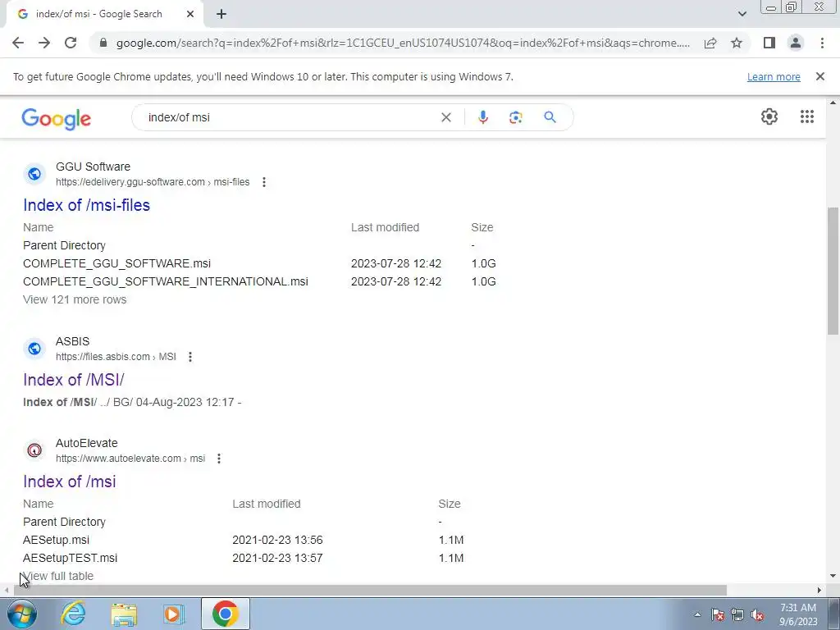Open Google quick settings gear
Screen dimensions: 840x630
coord(769,116)
